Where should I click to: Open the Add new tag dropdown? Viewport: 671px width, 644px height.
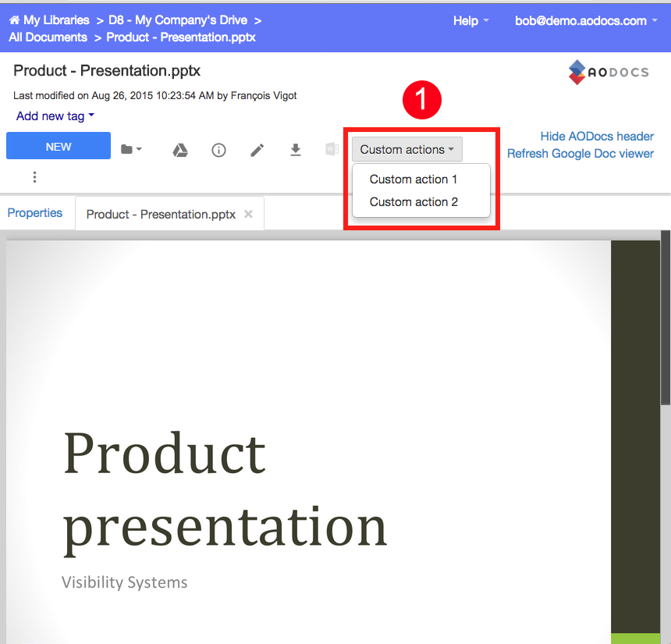[x=55, y=116]
